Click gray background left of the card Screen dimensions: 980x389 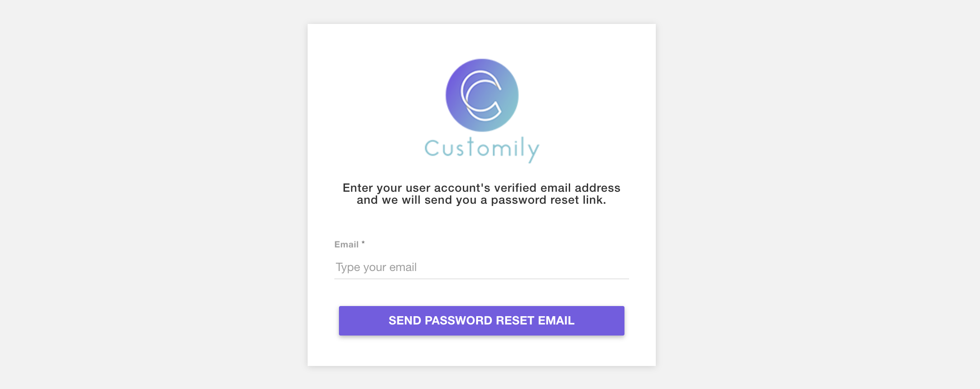[x=152, y=194]
